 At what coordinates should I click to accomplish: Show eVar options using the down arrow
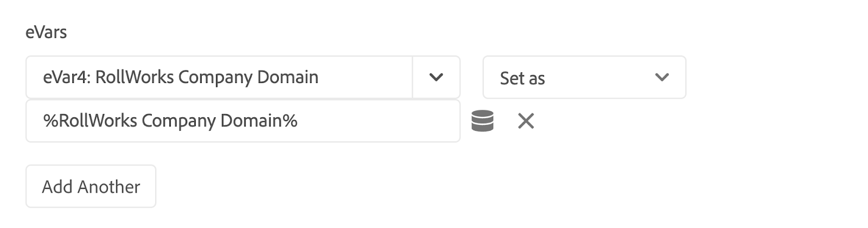[x=436, y=77]
